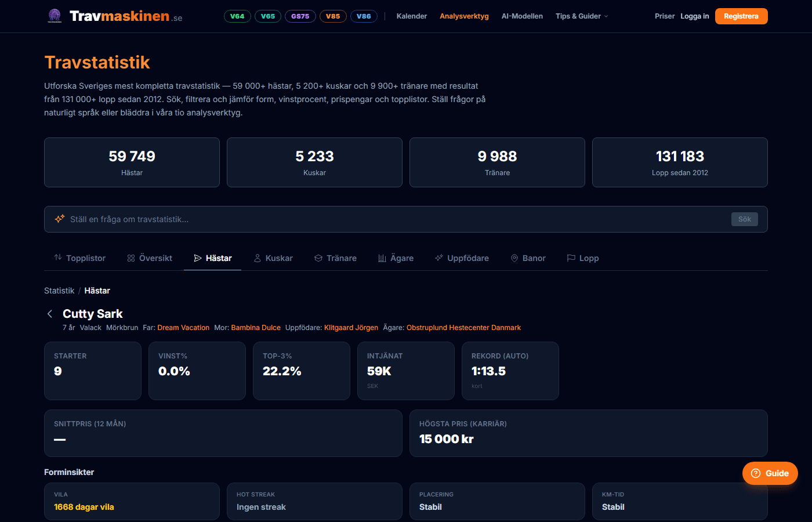This screenshot has width=812, height=522.
Task: Switch to the Banor tab
Action: coord(528,258)
